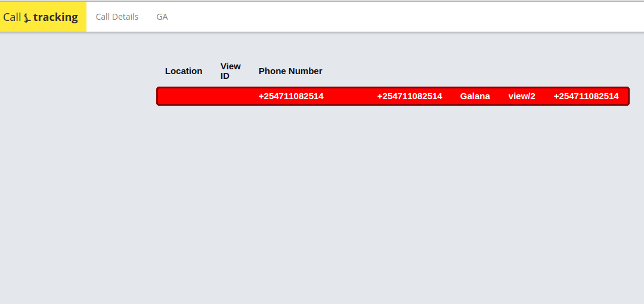Image resolution: width=644 pixels, height=304 pixels.
Task: Click the Galana location cell
Action: [475, 96]
